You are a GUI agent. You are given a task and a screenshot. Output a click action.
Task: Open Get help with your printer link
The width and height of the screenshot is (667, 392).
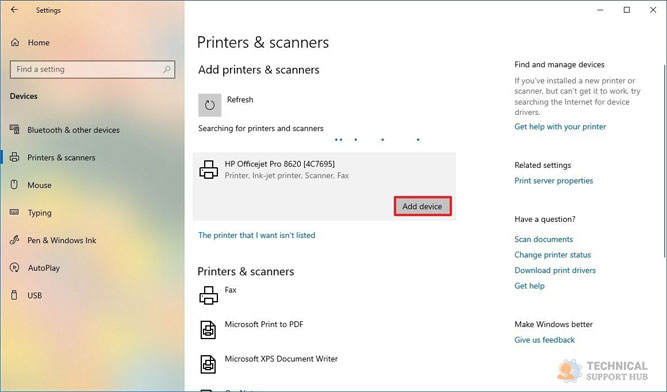(x=560, y=126)
